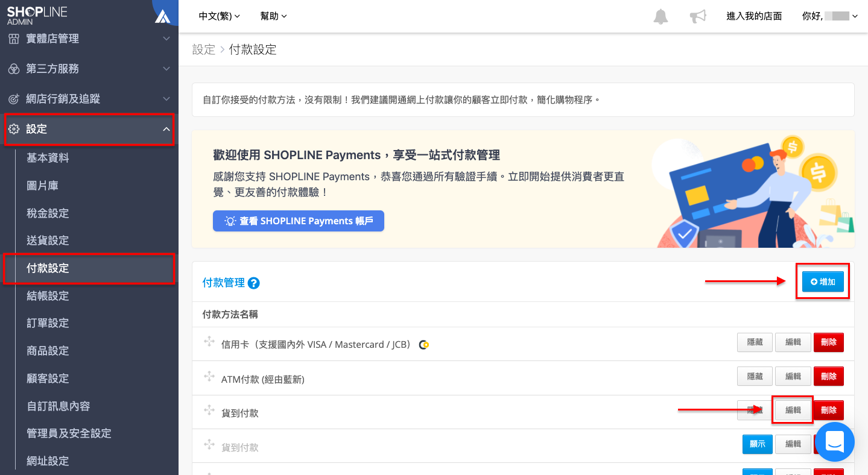Viewport: 868px width, 475px height.
Task: Click 進入我的店面 link
Action: [754, 16]
